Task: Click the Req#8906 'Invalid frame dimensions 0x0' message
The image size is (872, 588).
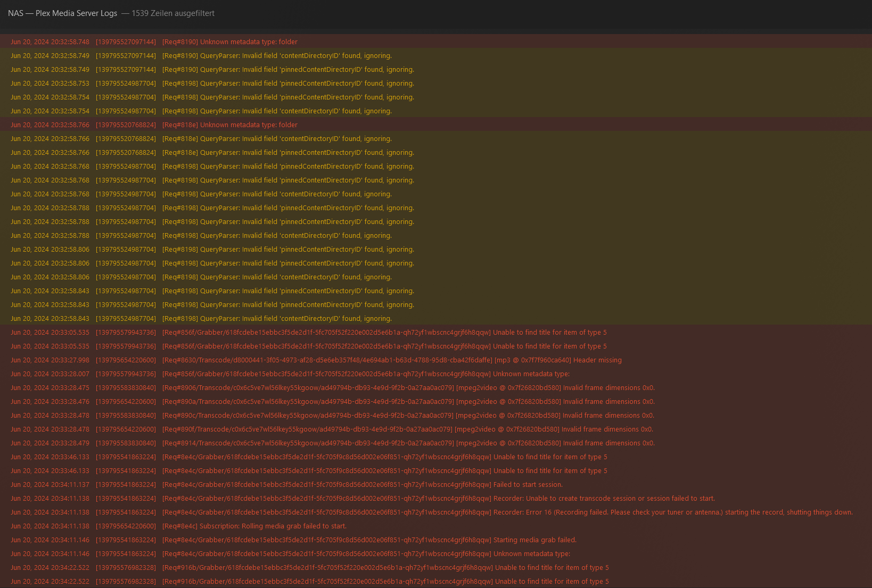Action: click(x=409, y=387)
